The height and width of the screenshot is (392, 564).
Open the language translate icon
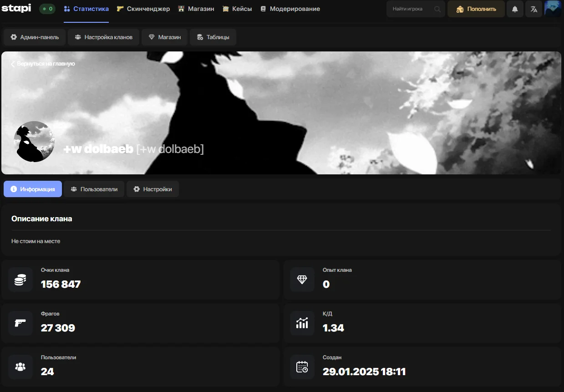[534, 9]
